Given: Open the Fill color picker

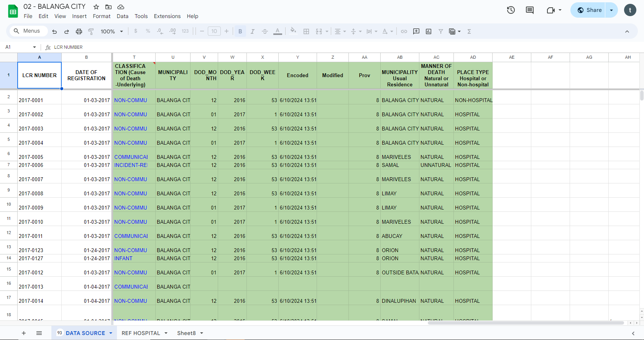Looking at the screenshot, I should click(x=293, y=31).
